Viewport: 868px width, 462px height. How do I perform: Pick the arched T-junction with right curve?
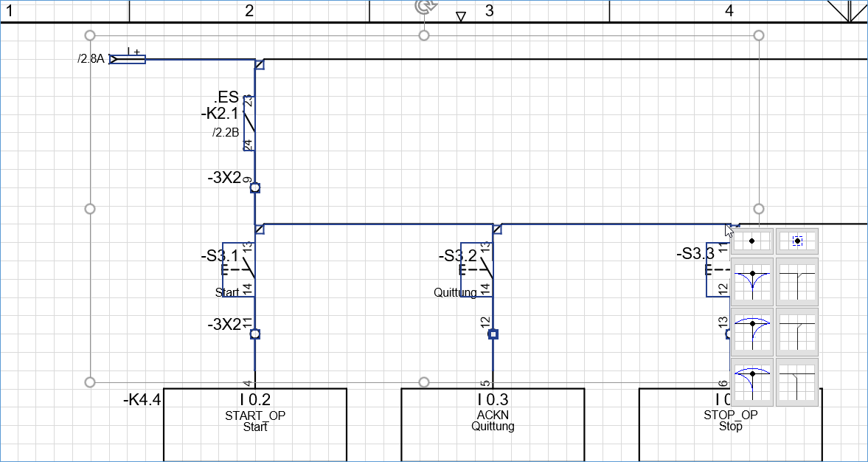[751, 331]
